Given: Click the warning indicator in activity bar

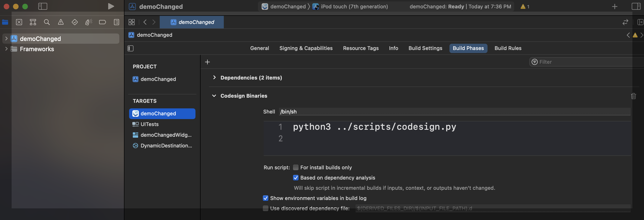Looking at the screenshot, I should click(525, 7).
